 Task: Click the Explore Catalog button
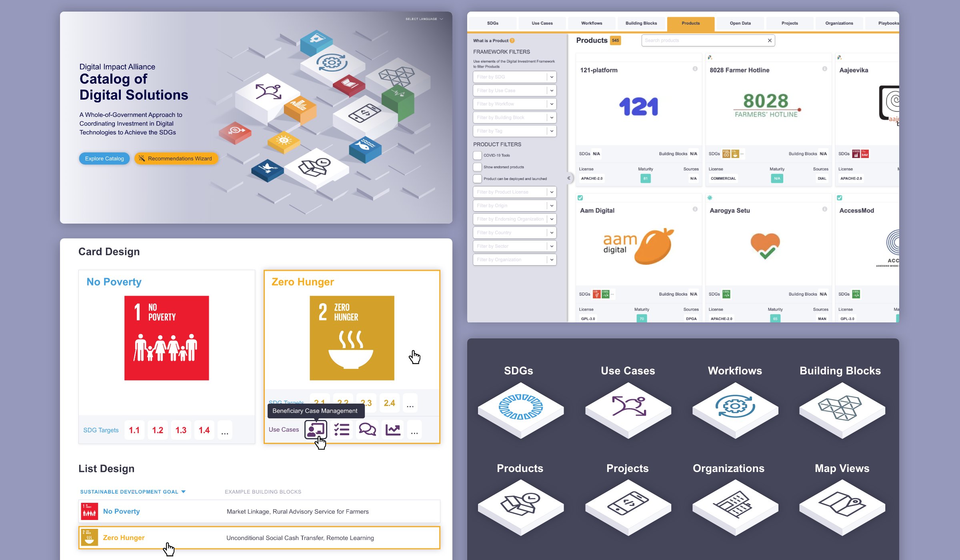(104, 159)
